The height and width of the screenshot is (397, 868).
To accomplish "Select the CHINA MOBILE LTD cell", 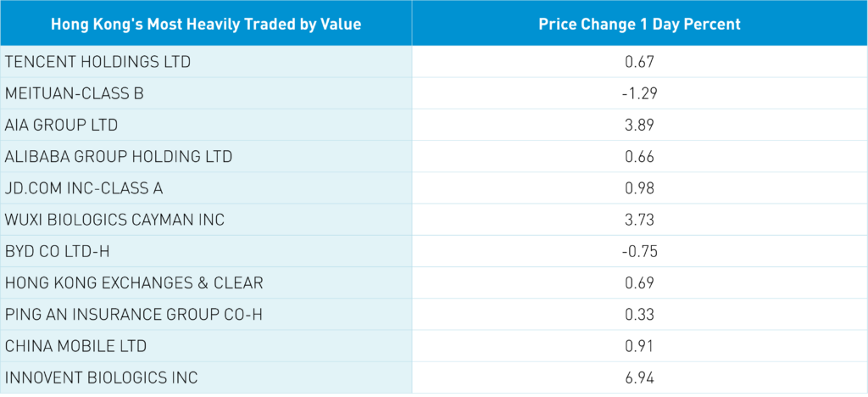I will pyautogui.click(x=76, y=346).
